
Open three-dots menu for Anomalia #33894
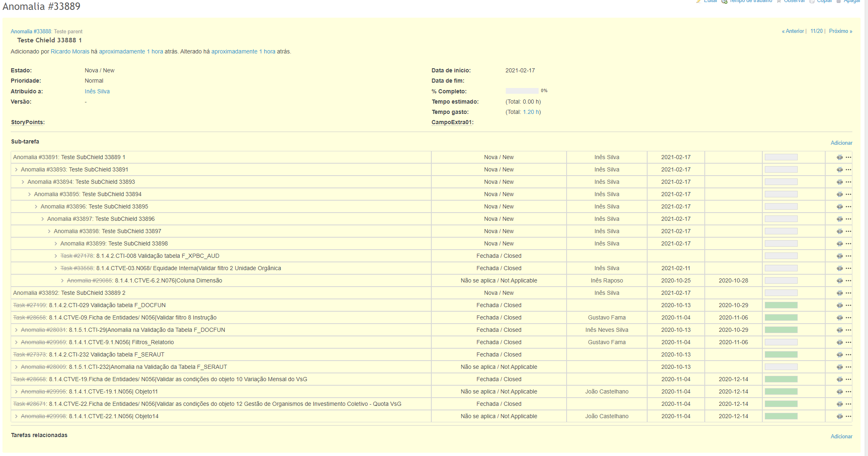pyautogui.click(x=848, y=182)
